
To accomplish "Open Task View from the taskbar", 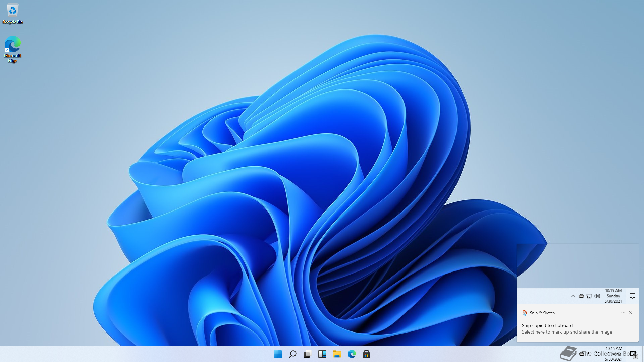I will click(307, 354).
